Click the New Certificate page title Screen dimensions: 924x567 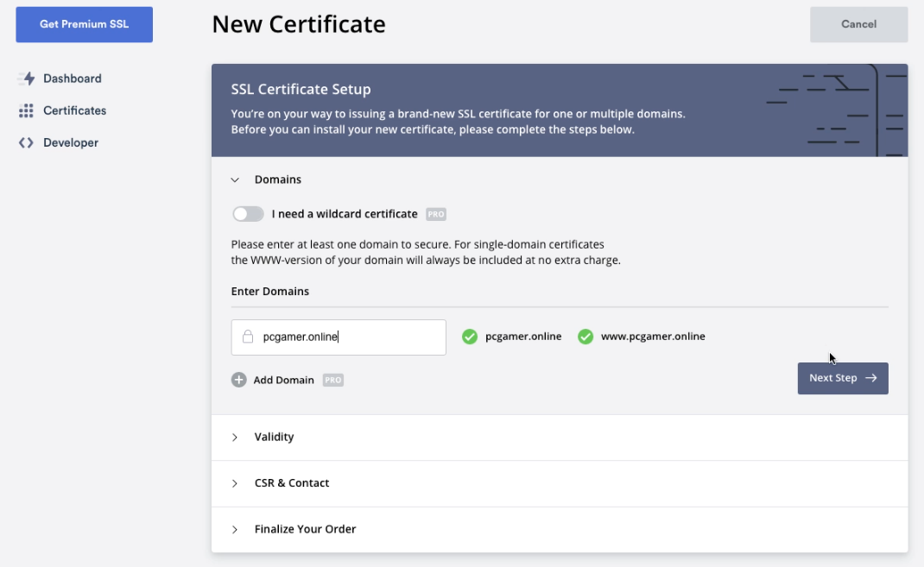(x=299, y=24)
